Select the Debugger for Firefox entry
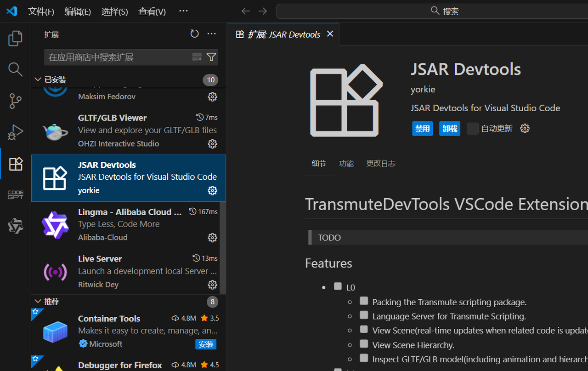The image size is (588, 371). [129, 364]
